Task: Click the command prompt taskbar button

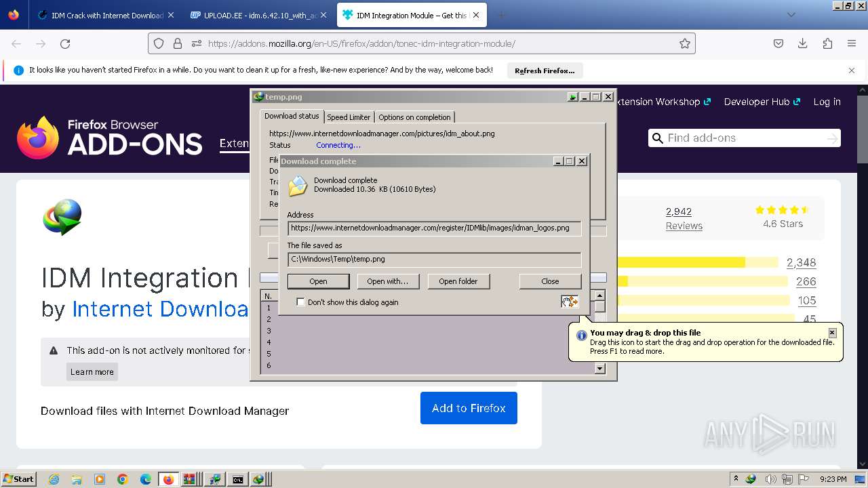Action: click(237, 479)
